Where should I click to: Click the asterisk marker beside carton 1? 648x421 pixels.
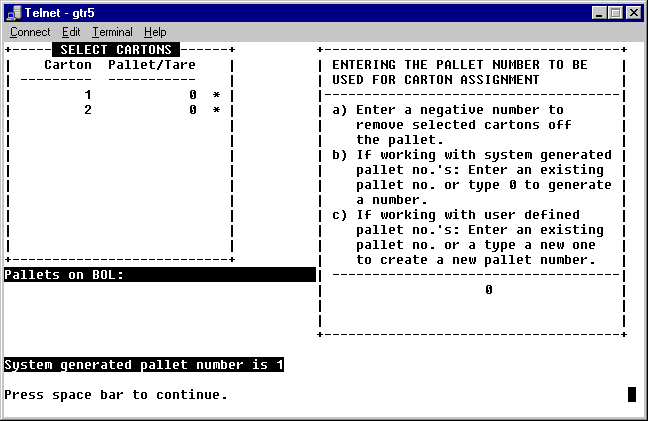(x=216, y=96)
